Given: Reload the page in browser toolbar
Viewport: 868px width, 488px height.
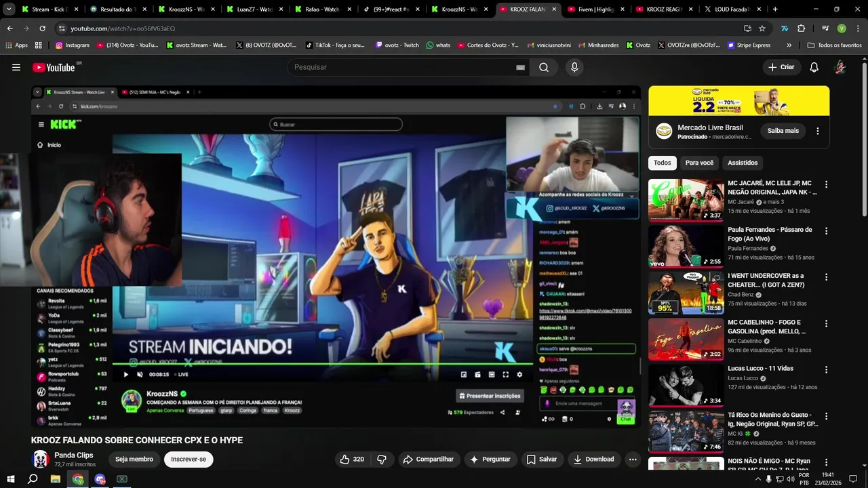Looking at the screenshot, I should pos(42,28).
